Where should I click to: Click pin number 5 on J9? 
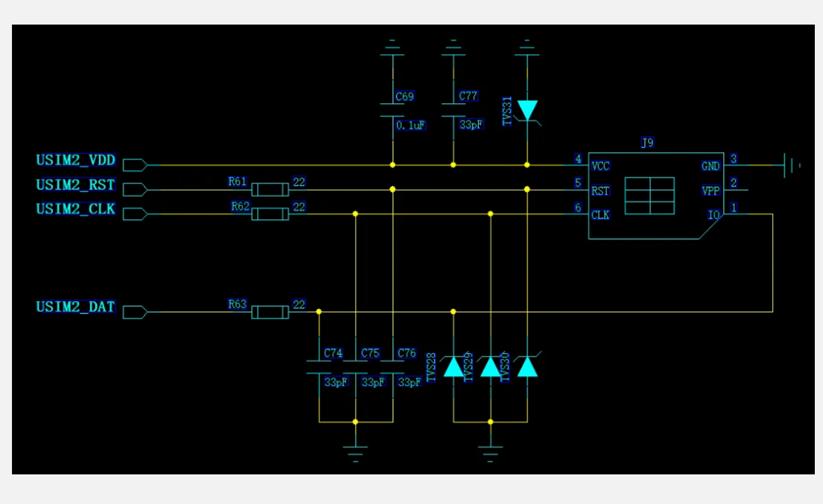pyautogui.click(x=578, y=183)
